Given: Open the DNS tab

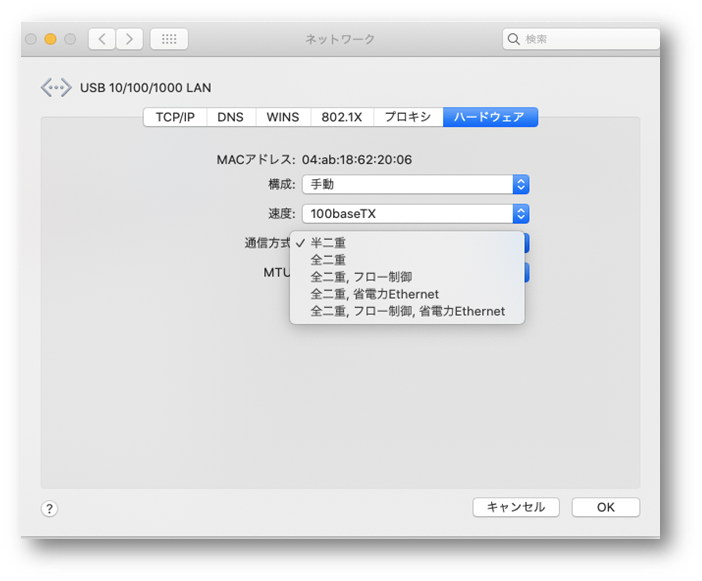Looking at the screenshot, I should click(231, 117).
